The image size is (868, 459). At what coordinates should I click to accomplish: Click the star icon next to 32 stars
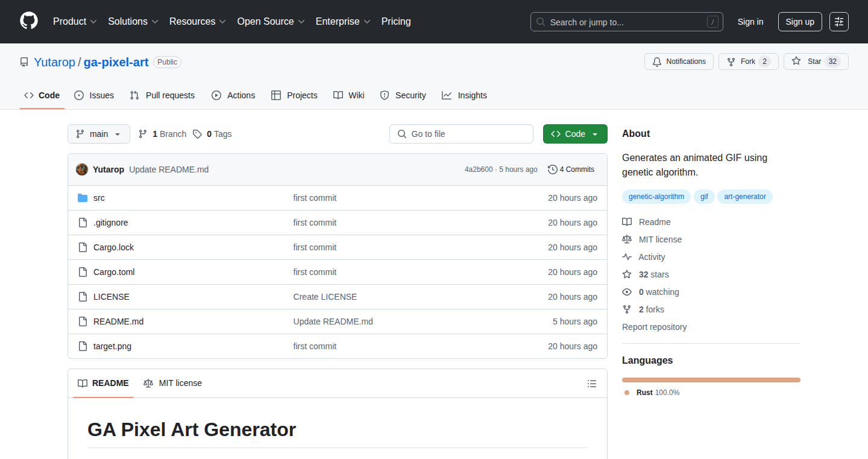point(627,274)
